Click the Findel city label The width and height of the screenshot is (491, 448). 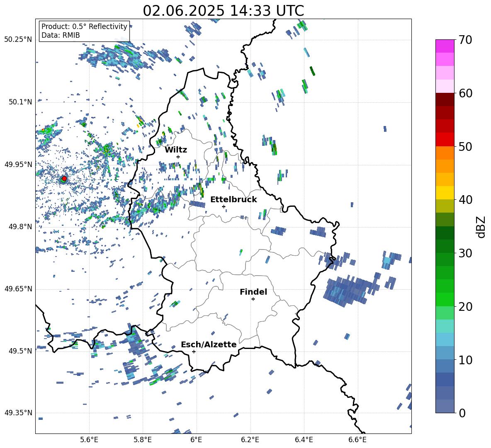[x=253, y=292]
